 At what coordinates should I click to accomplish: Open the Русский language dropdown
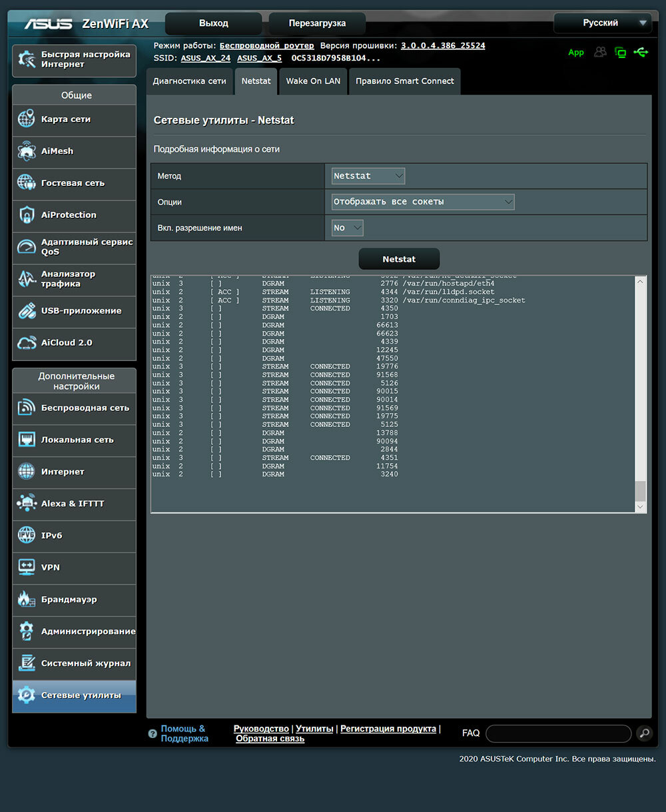(603, 23)
